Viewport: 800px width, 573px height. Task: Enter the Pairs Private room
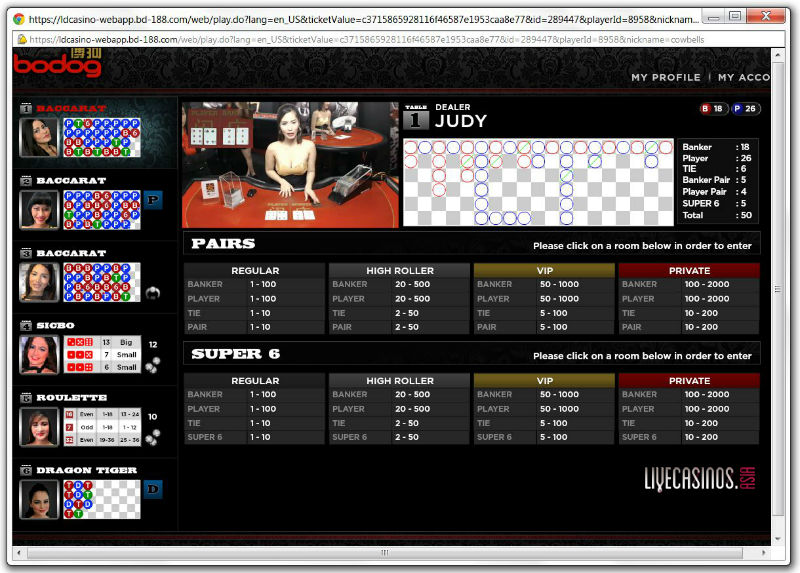click(689, 298)
